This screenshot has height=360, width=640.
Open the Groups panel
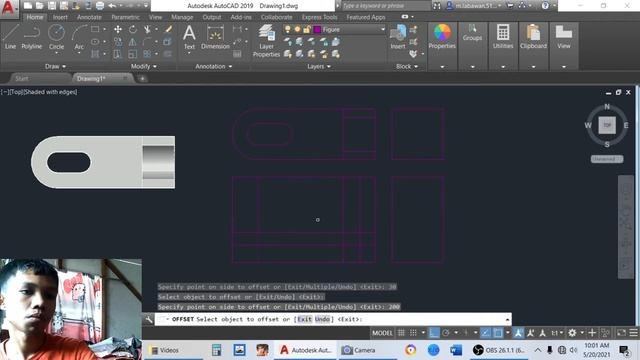tap(472, 33)
